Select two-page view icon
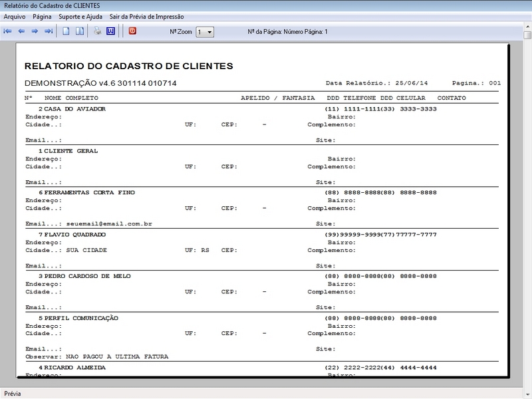Screen dimensions: 532x399 (80, 29)
